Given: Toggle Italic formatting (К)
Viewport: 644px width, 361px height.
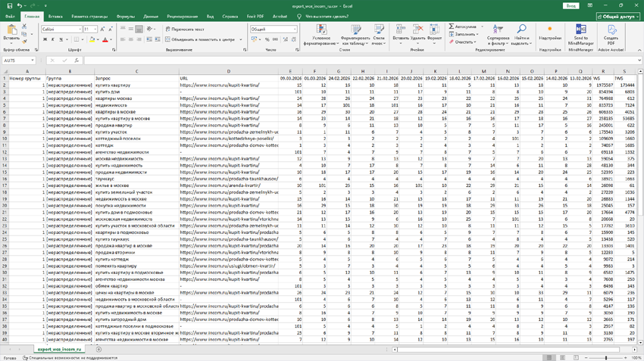Looking at the screenshot, I should click(x=53, y=39).
